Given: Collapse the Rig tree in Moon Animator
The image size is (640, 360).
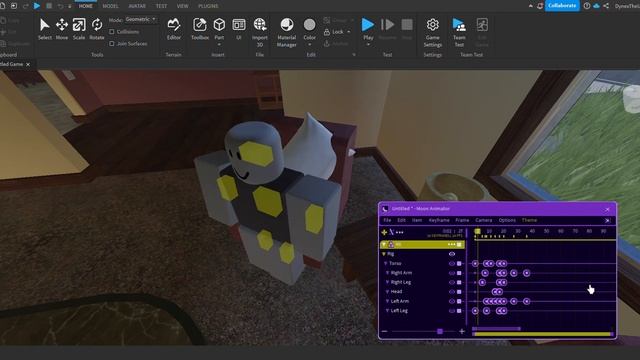Looking at the screenshot, I should (384, 254).
